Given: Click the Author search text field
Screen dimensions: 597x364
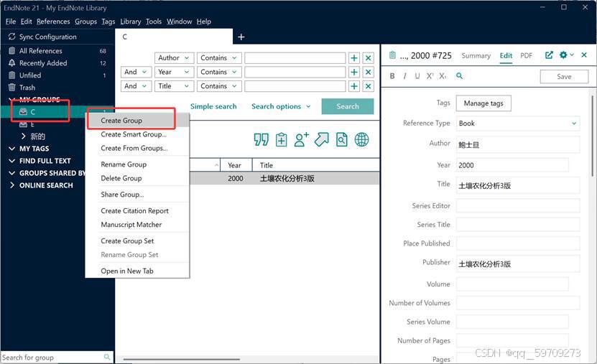Looking at the screenshot, I should 295,58.
